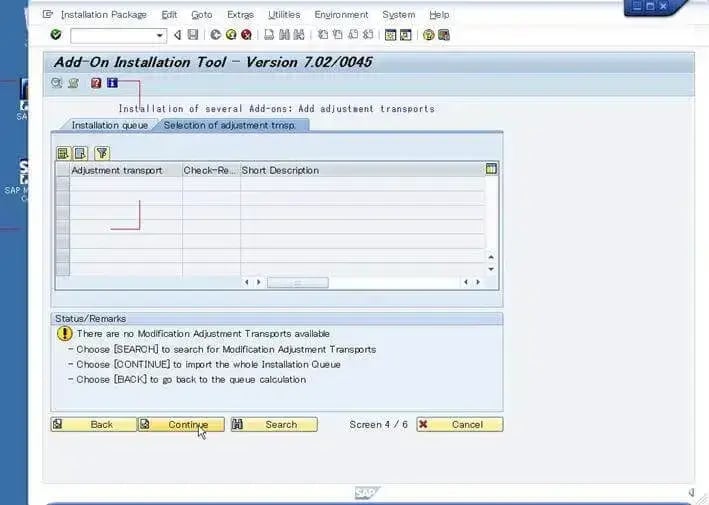This screenshot has height=505, width=709.
Task: Click the Check-Re... column header
Action: (211, 170)
